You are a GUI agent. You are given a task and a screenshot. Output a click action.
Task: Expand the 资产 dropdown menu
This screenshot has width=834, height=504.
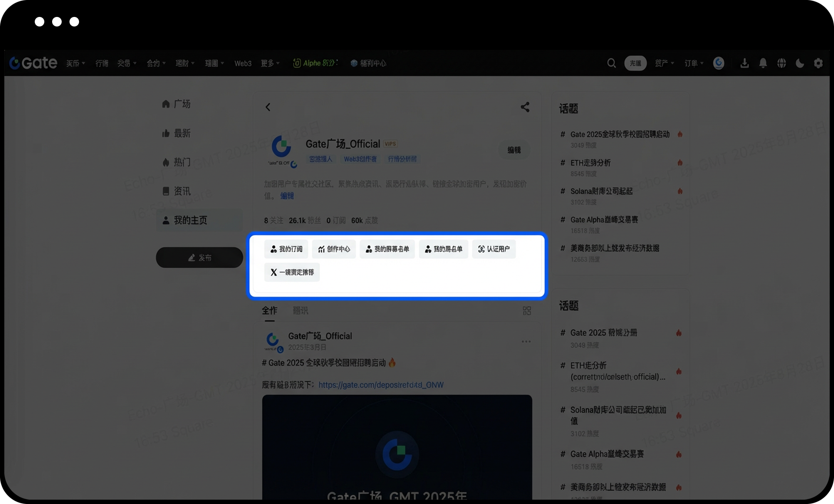pos(664,63)
